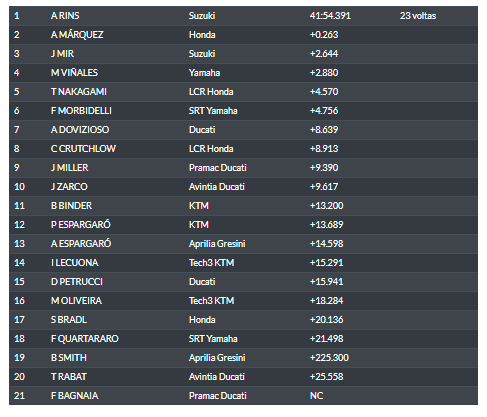Select J MILLER's Pramac Ducati team
487x417 pixels.
point(218,168)
